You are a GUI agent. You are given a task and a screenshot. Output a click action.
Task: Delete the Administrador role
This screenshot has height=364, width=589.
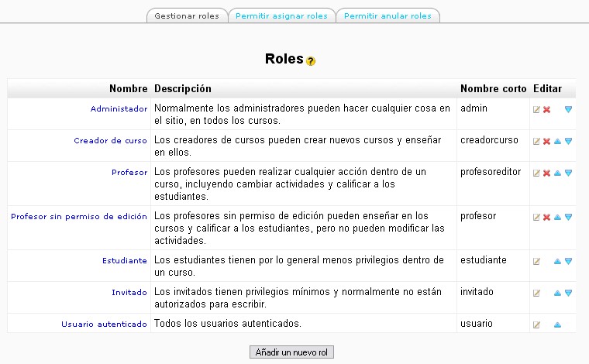(x=546, y=110)
